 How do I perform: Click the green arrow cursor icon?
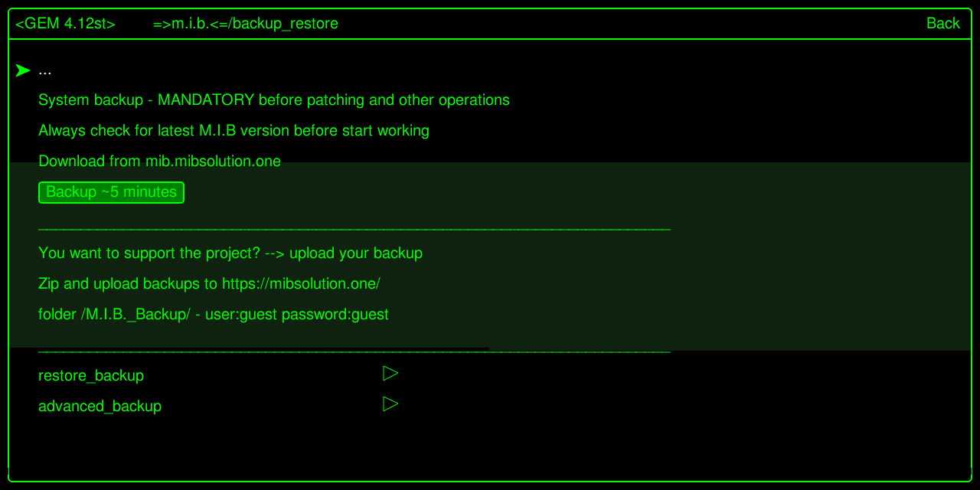[23, 70]
